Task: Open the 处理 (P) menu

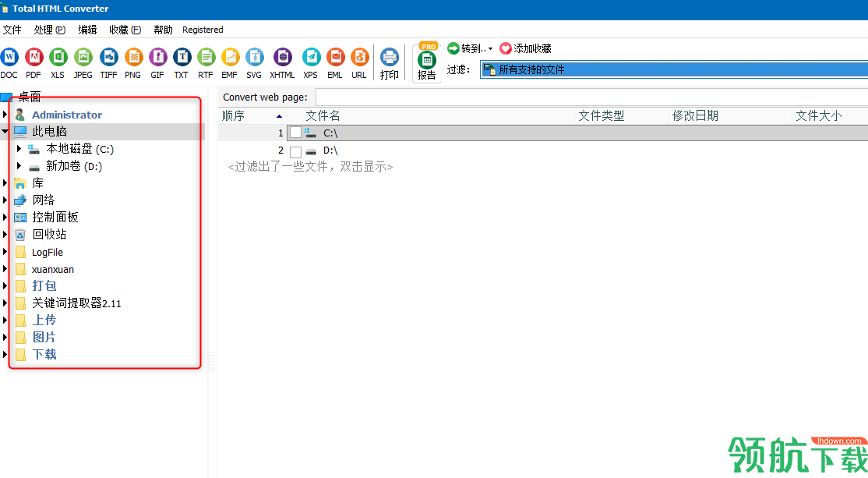Action: click(50, 30)
